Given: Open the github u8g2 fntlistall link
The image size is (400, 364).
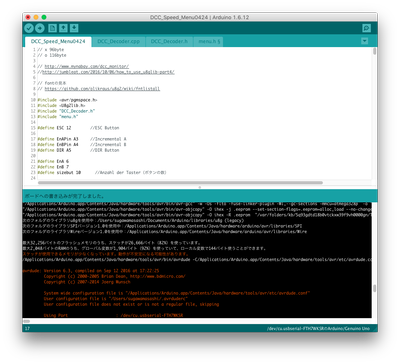Looking at the screenshot, I should [x=102, y=89].
